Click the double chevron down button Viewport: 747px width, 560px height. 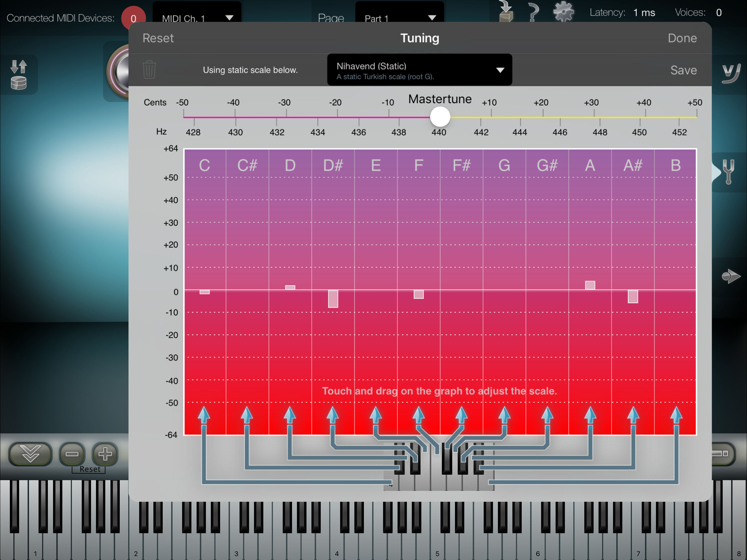(x=30, y=454)
